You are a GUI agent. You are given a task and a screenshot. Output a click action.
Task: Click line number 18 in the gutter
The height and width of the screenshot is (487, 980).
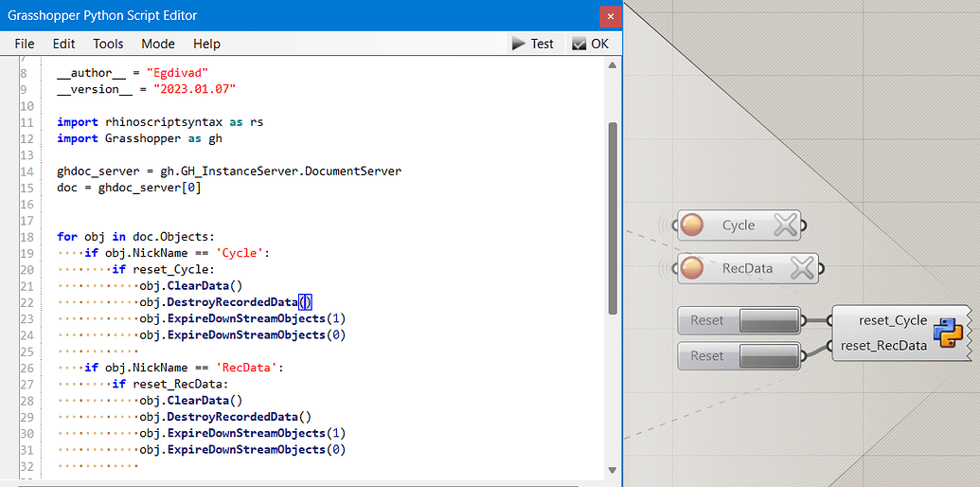pos(27,236)
